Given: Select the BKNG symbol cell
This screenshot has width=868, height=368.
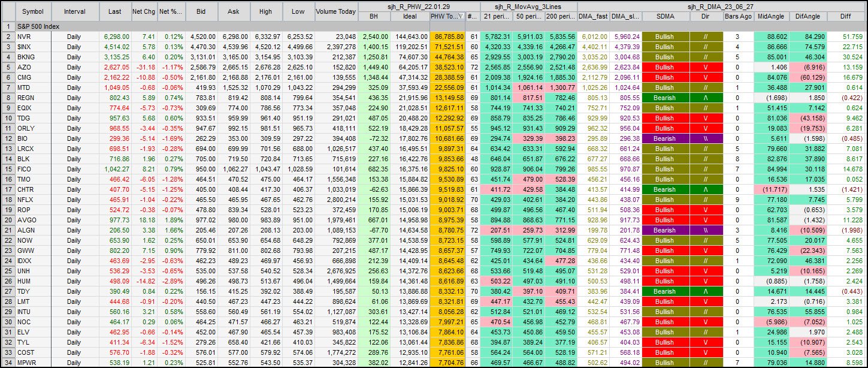Looking at the screenshot, I should click(33, 58).
